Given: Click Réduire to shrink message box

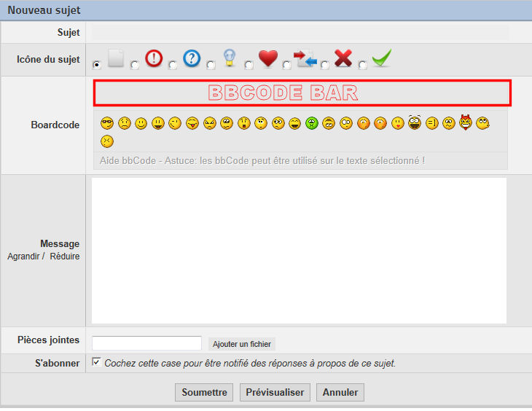Looking at the screenshot, I should (65, 257).
